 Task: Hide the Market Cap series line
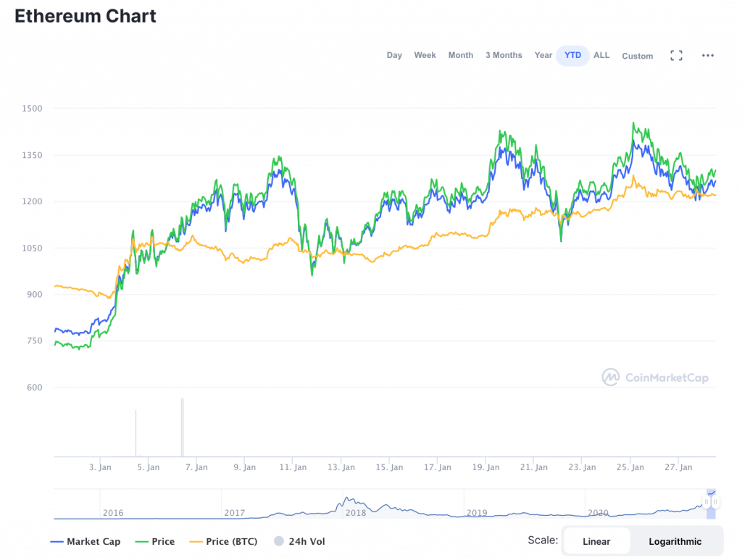coord(86,541)
